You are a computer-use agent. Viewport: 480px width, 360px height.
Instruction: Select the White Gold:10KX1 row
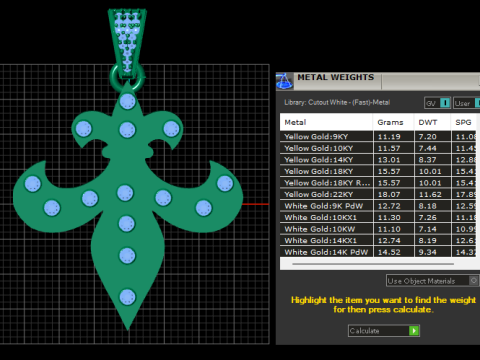click(378, 217)
